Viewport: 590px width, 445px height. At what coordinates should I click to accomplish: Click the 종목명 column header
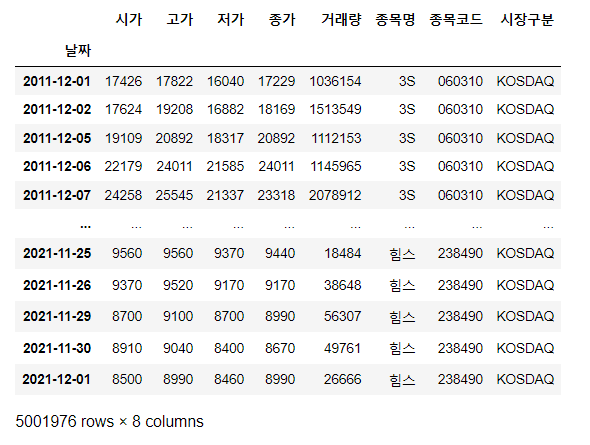tap(395, 20)
